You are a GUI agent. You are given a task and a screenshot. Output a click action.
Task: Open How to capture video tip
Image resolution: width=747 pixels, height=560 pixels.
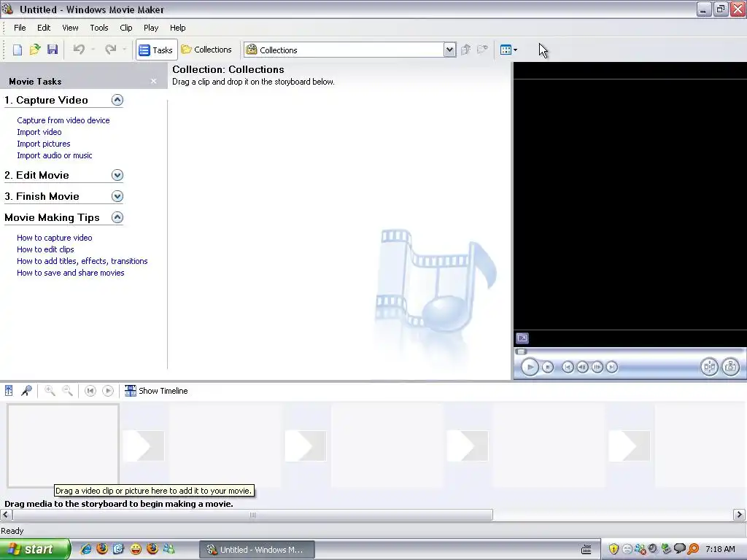tap(54, 238)
